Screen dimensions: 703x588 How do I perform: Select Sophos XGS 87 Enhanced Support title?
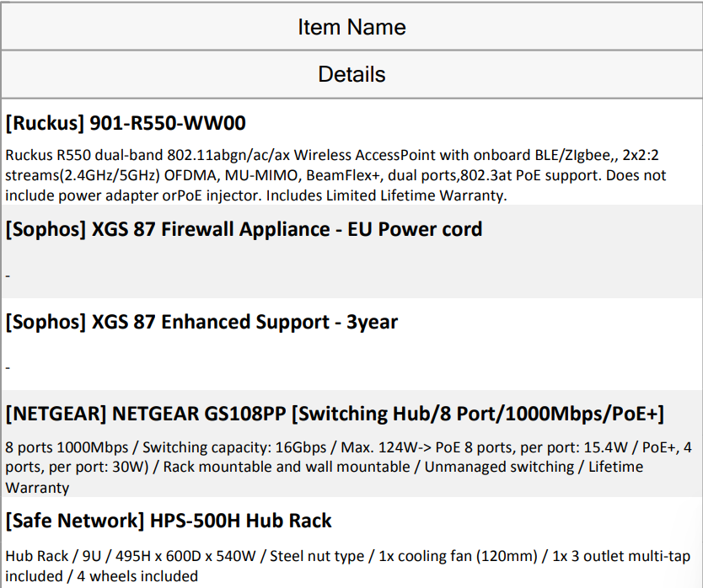pyautogui.click(x=201, y=322)
